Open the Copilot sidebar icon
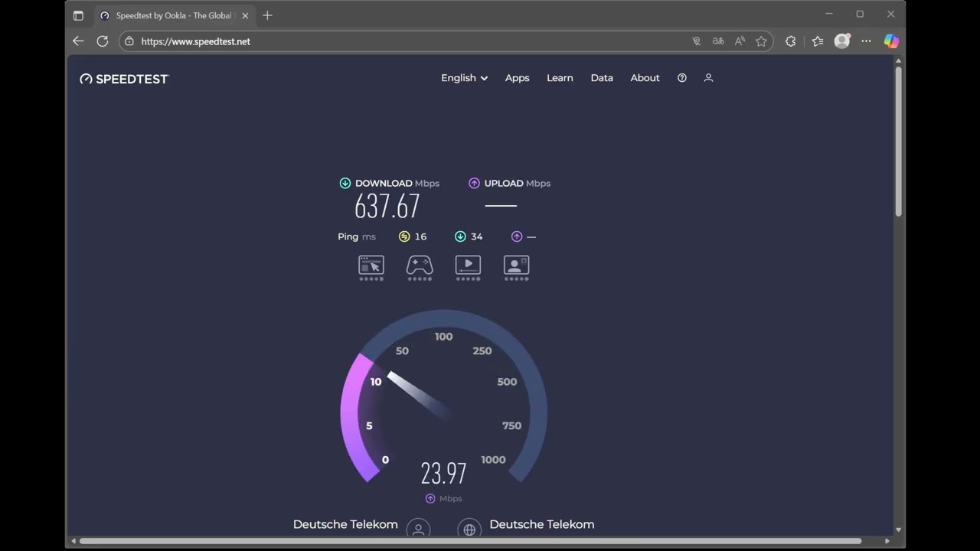The image size is (980, 551). pyautogui.click(x=891, y=41)
